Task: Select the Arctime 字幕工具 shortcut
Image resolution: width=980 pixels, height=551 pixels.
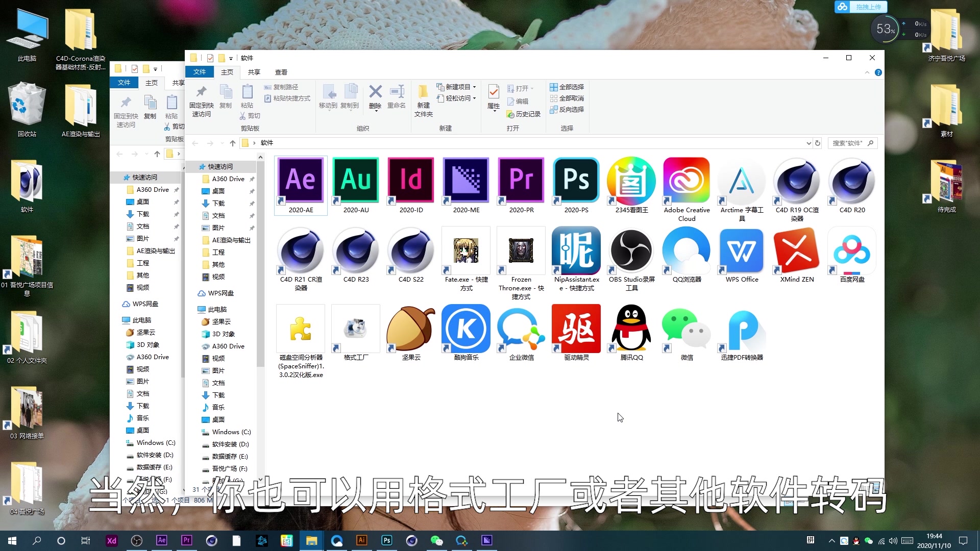Action: [x=742, y=190]
